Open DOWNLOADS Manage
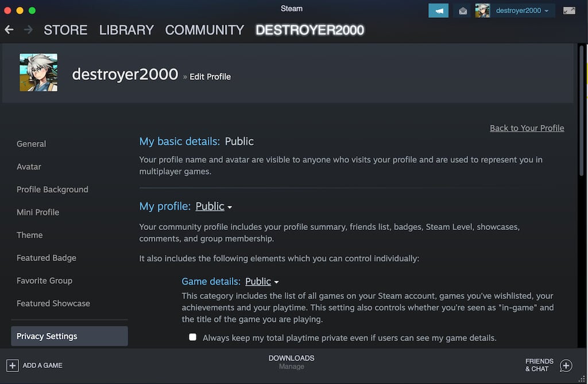 [291, 362]
